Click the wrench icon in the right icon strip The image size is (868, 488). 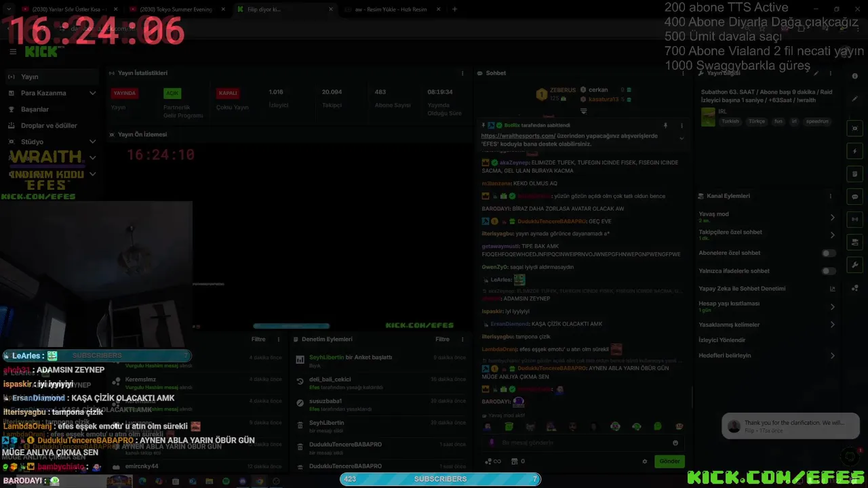(855, 265)
